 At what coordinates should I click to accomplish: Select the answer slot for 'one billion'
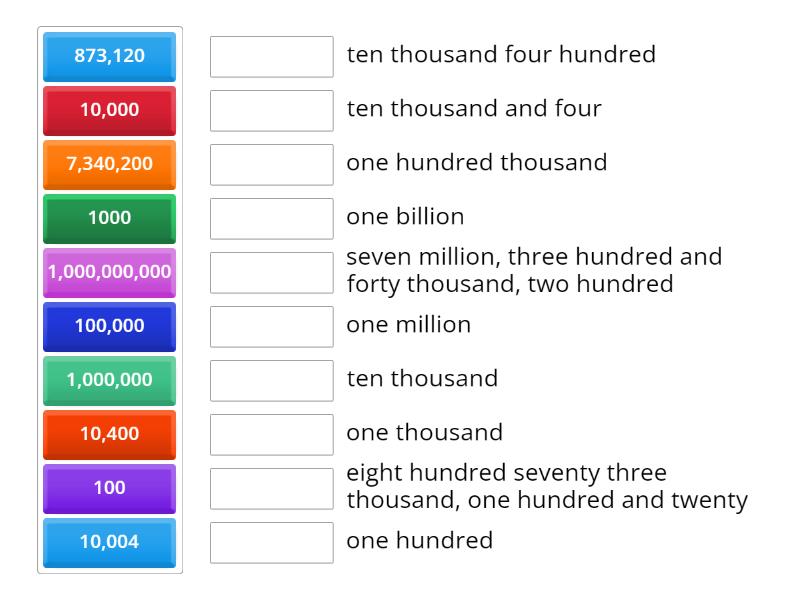tap(271, 218)
